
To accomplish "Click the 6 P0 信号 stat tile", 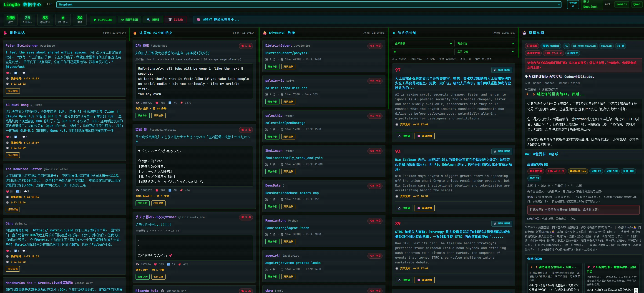I will click(63, 20).
